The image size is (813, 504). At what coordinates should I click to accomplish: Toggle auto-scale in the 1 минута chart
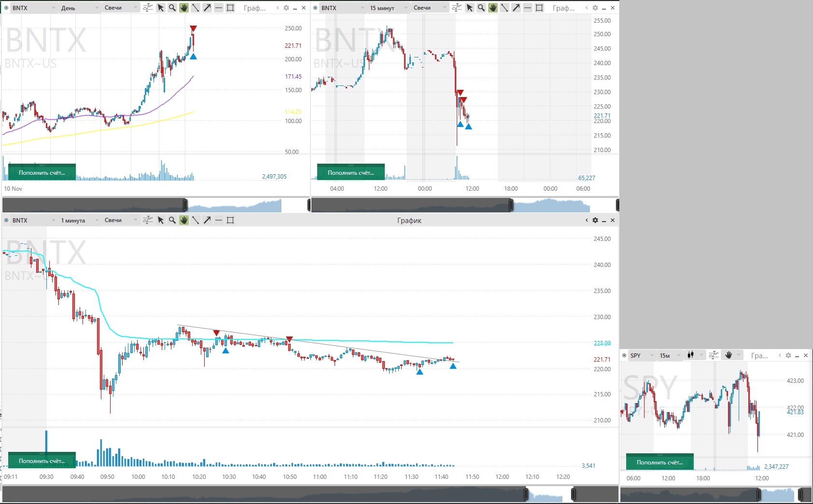(148, 220)
